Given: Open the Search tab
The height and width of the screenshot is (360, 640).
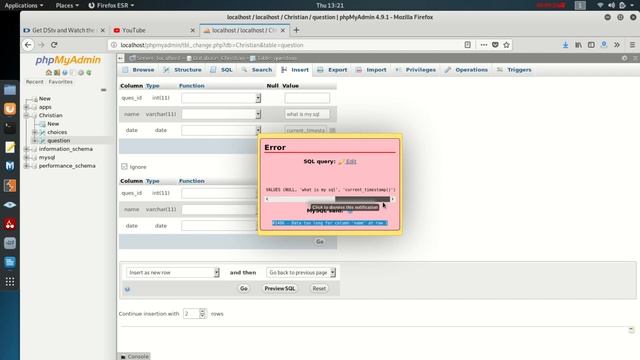Looking at the screenshot, I should 257,70.
